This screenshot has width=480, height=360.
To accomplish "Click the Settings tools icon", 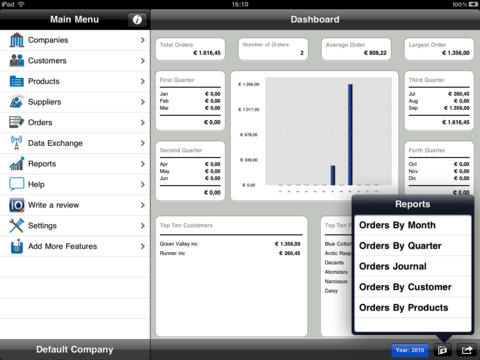I will point(17,226).
